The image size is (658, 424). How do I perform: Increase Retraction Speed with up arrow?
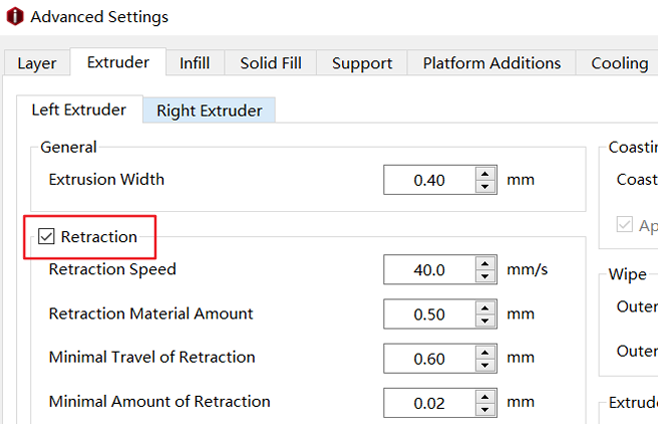tap(485, 263)
